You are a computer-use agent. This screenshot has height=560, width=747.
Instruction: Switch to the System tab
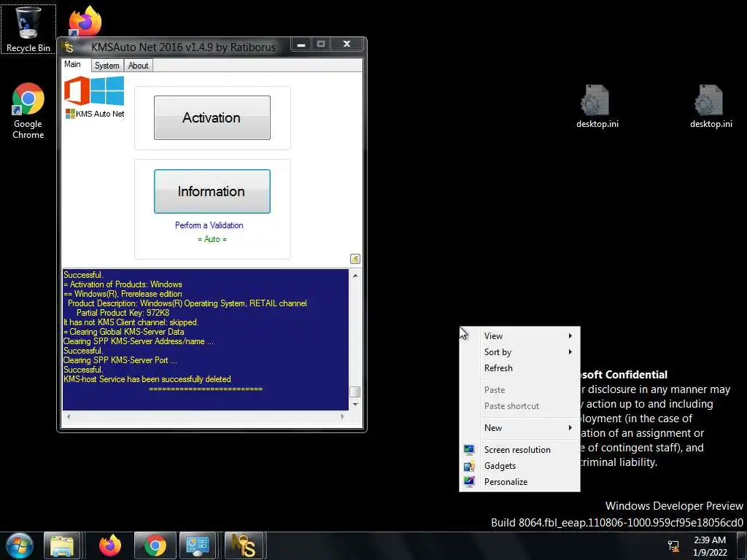(107, 65)
